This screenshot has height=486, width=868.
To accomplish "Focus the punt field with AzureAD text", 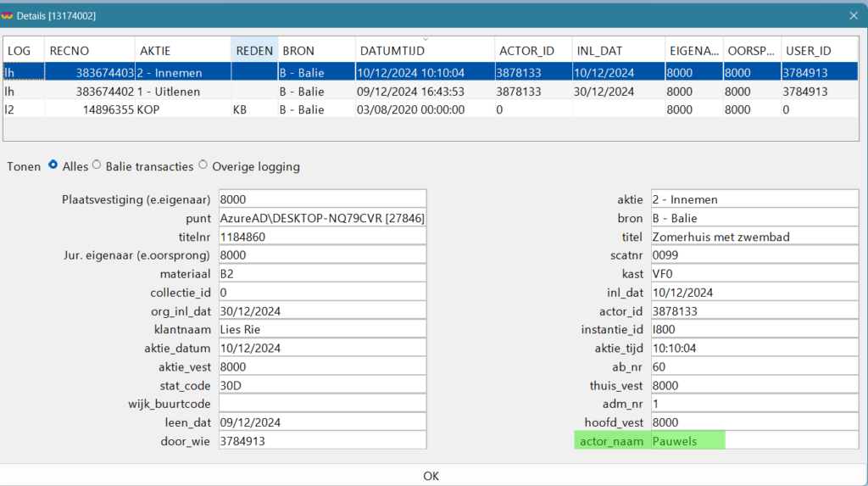I will coord(321,218).
